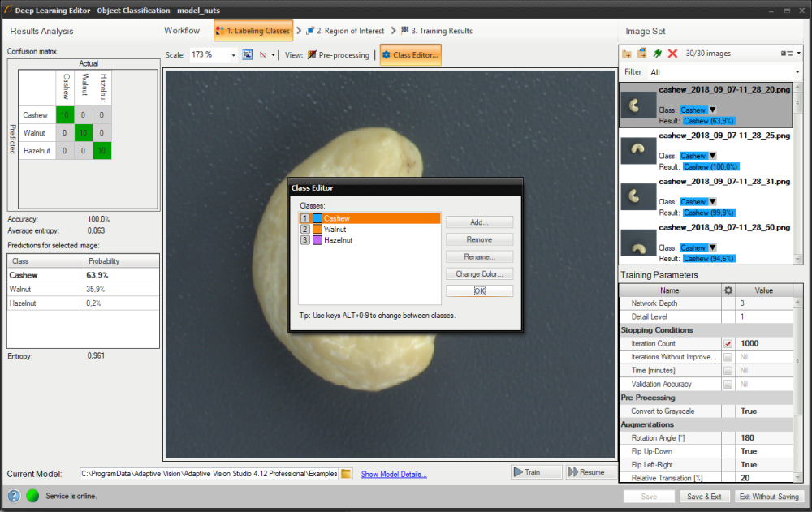Image resolution: width=812 pixels, height=512 pixels.
Task: Click the purple Hazelnut color swatch
Action: pyautogui.click(x=317, y=240)
